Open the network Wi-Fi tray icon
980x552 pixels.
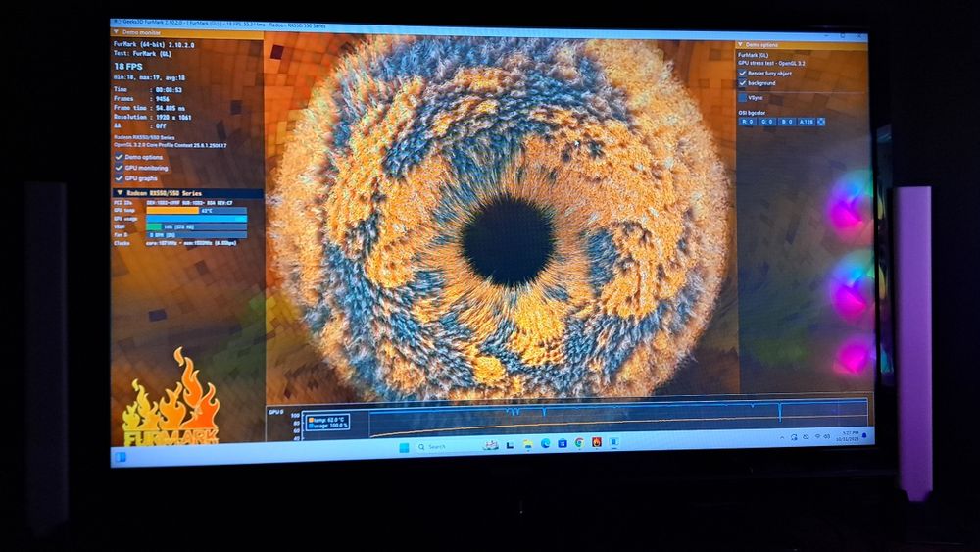coord(817,436)
